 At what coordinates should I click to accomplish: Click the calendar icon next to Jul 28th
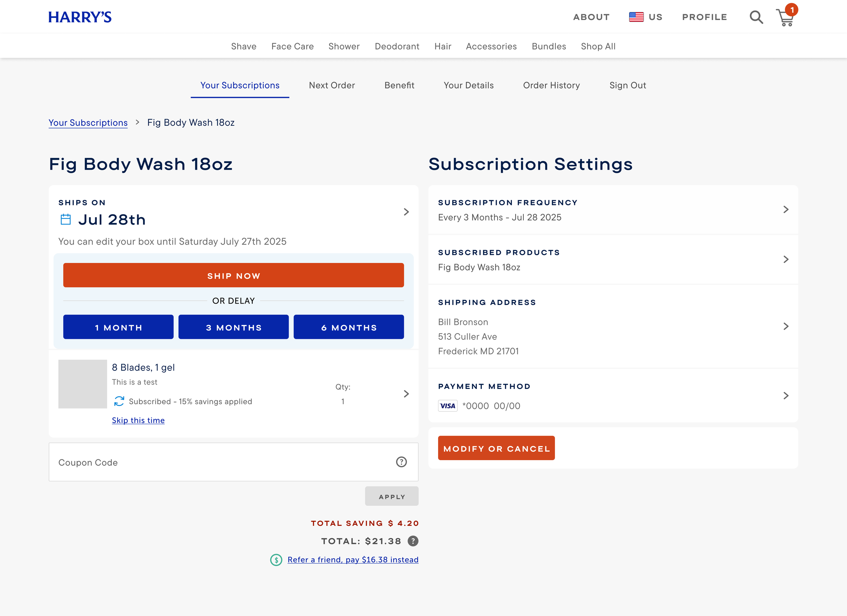click(66, 220)
